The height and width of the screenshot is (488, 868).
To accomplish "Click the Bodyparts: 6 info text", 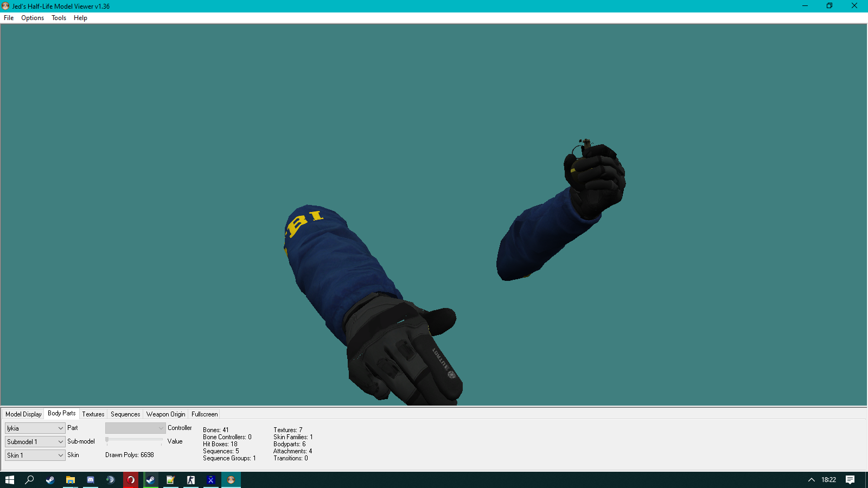I will pos(290,444).
